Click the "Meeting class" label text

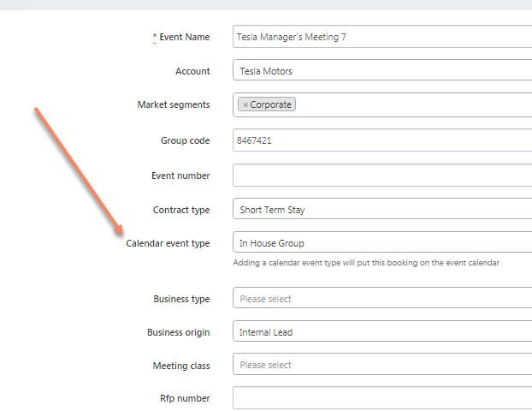point(181,366)
